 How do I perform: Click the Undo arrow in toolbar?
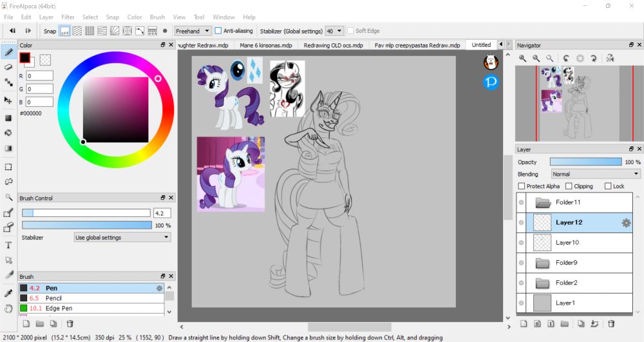tap(13, 31)
